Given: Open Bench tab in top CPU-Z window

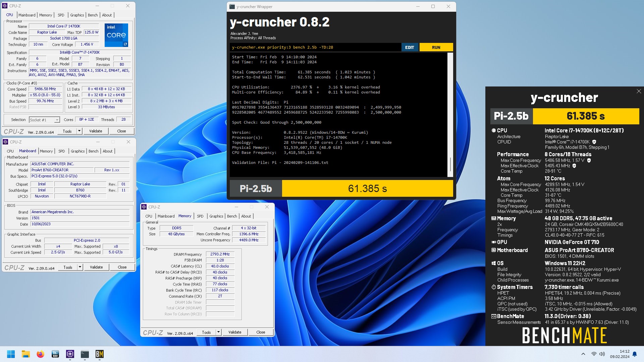Looking at the screenshot, I should (93, 15).
